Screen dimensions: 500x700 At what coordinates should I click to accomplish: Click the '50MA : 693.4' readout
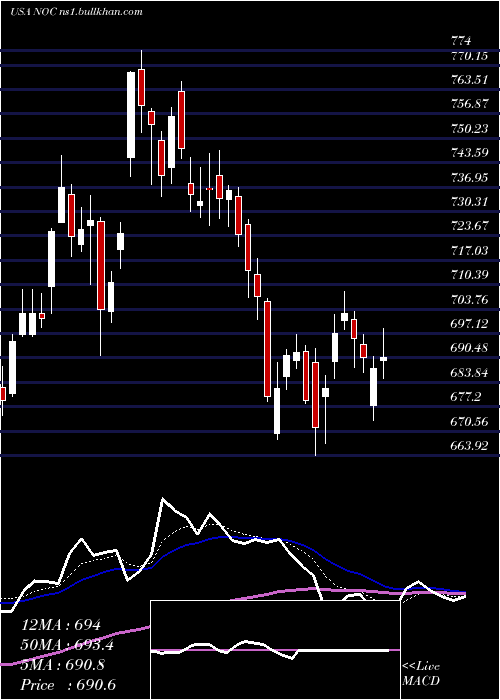[x=67, y=645]
